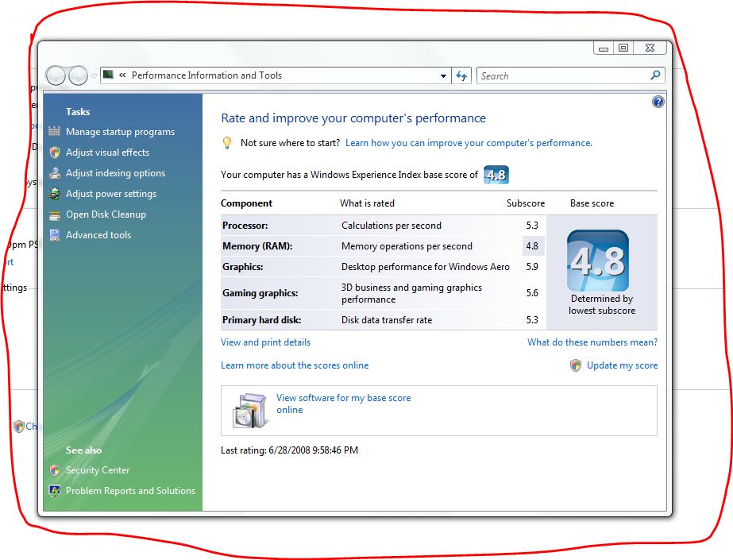This screenshot has height=560, width=733.
Task: Open Adjust indexing options task
Action: click(115, 173)
